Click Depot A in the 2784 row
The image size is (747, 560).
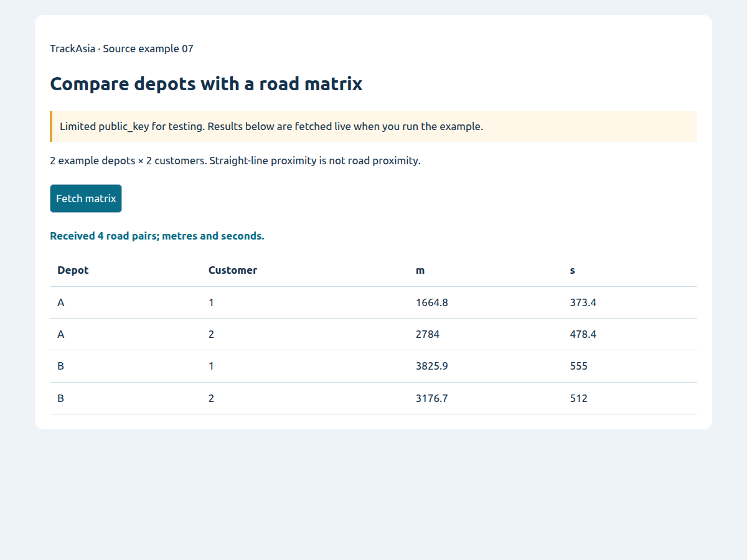[125, 334]
